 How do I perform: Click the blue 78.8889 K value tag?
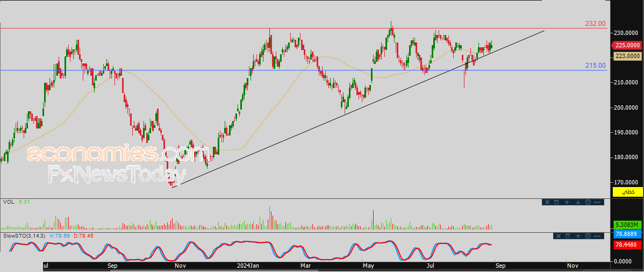click(627, 234)
